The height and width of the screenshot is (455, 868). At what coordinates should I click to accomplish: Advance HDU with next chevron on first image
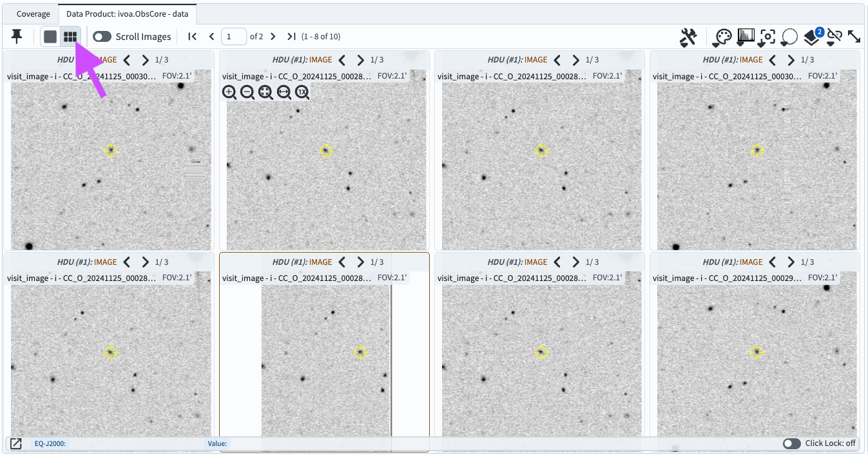pos(145,60)
